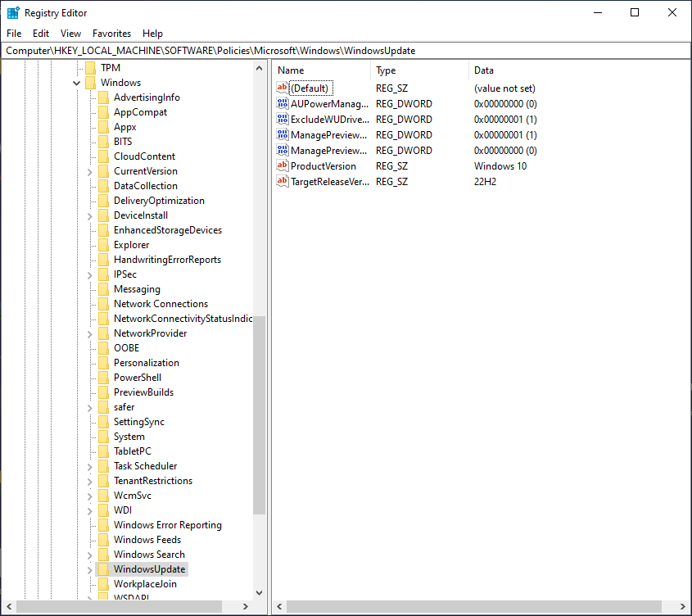Click the registry path address bar
The width and height of the screenshot is (692, 616).
pos(346,51)
